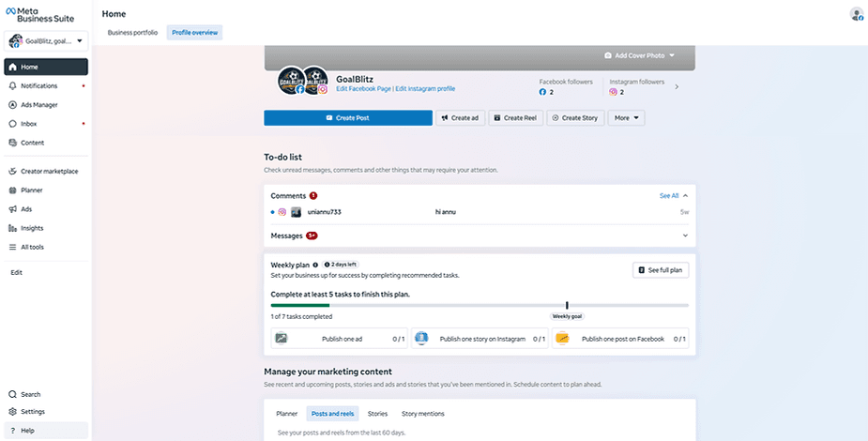Switch to the Stories tab

pos(377,414)
